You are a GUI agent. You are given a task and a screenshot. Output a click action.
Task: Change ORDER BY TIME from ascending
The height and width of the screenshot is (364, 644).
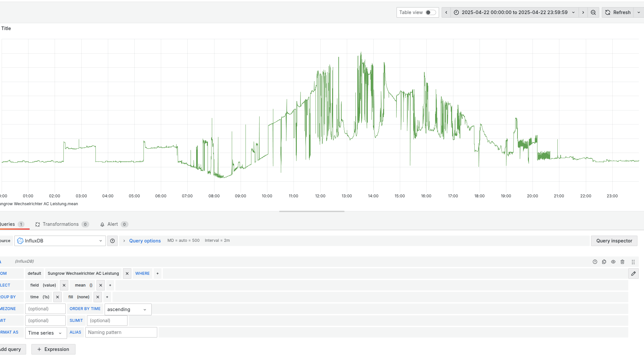coord(127,309)
